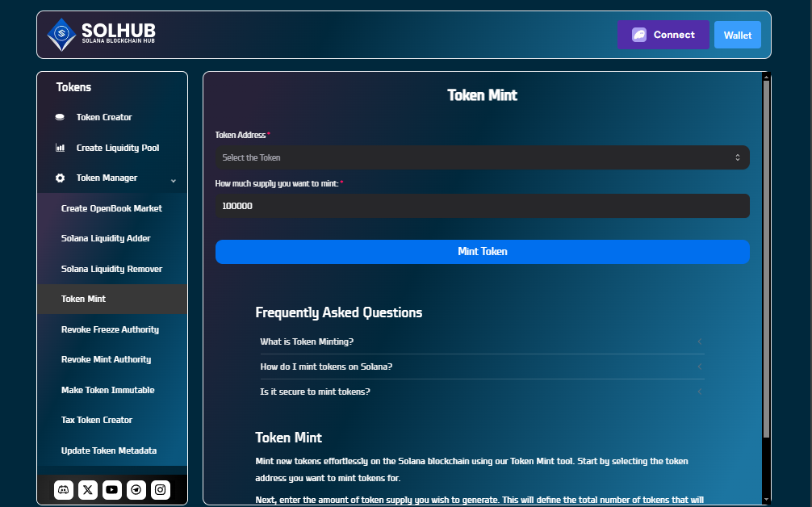Screen dimensions: 812x507
Task: Open Solana Liquidity Adder
Action: coord(106,238)
